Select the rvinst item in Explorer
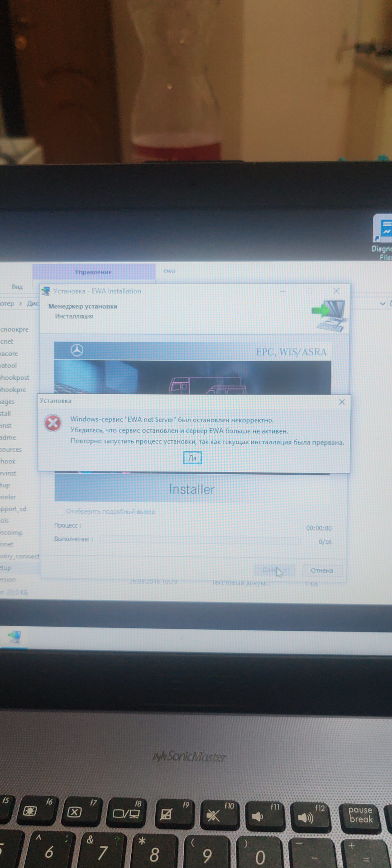 [8, 473]
